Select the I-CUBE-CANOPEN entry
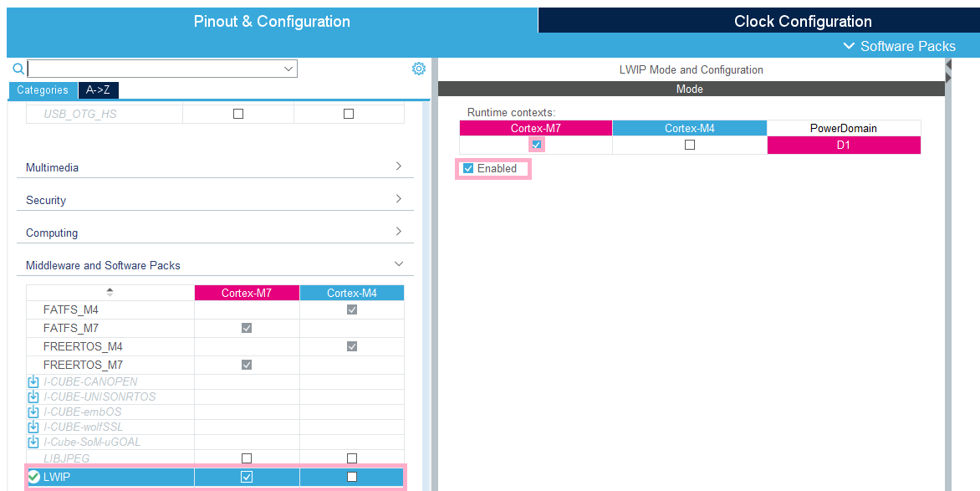 click(x=90, y=381)
